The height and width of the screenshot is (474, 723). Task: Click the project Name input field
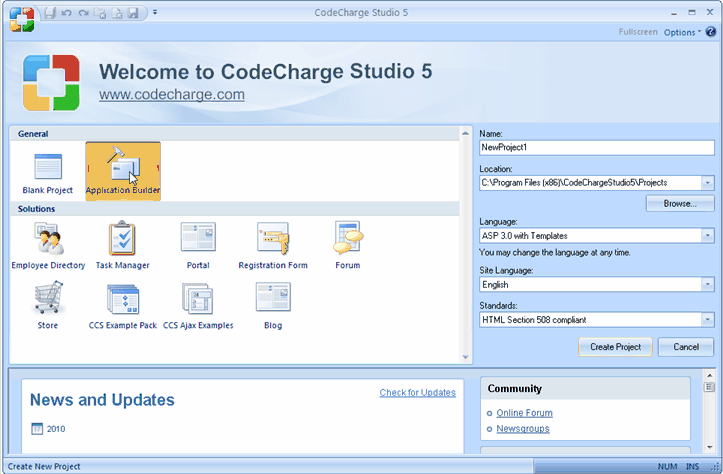(x=596, y=147)
